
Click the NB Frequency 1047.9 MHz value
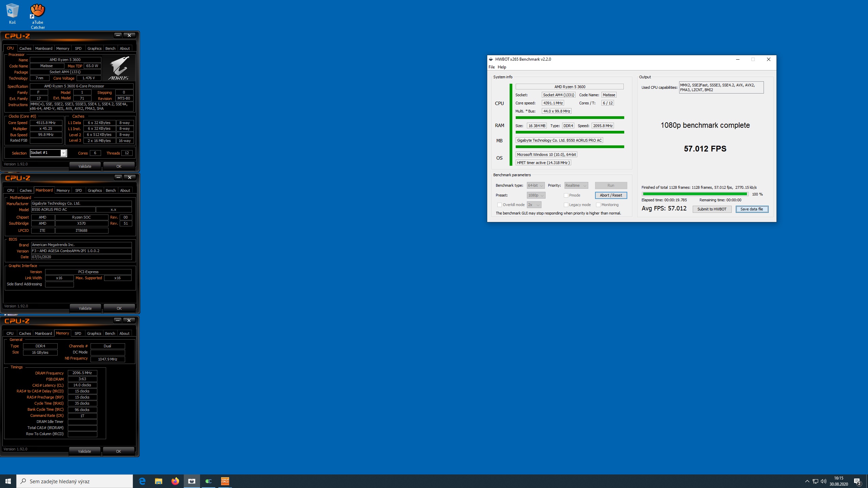tap(107, 359)
